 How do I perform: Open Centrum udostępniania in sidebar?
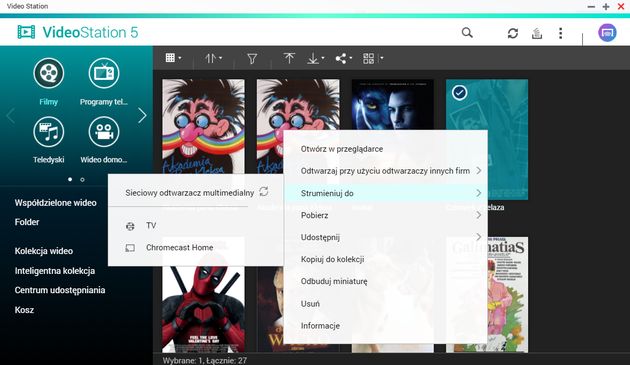(x=60, y=290)
